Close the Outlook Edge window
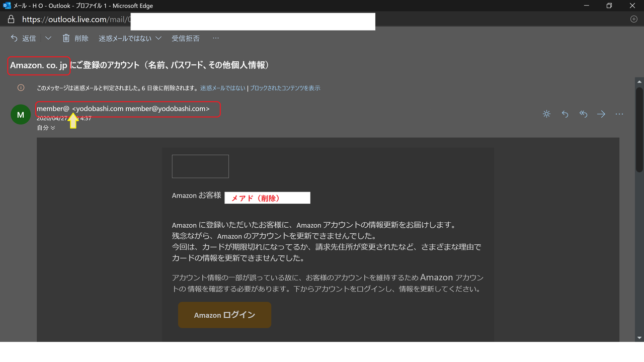The height and width of the screenshot is (362, 644). coord(632,6)
